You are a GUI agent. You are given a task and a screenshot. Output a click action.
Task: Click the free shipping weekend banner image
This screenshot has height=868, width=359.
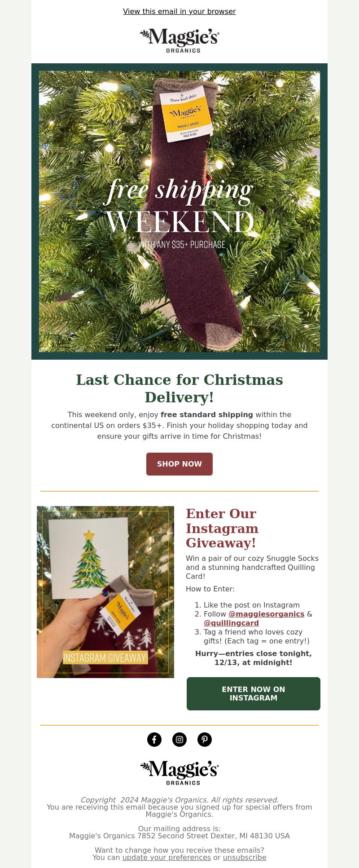pyautogui.click(x=179, y=211)
